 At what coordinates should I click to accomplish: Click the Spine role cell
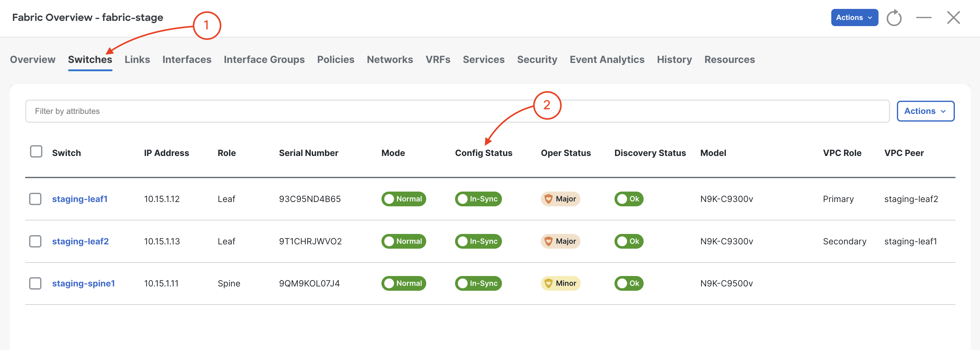(x=229, y=283)
